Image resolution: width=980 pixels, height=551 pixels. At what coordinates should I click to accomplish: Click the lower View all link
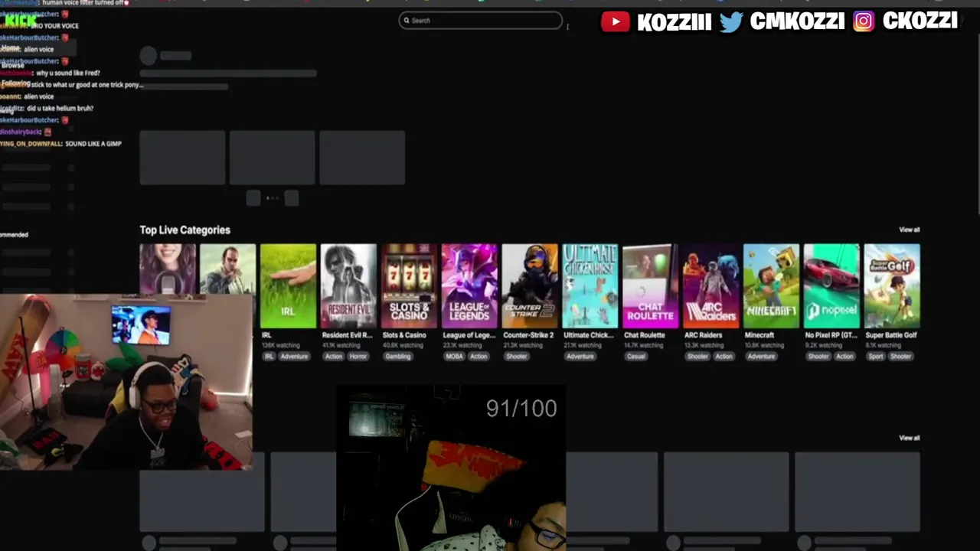click(x=910, y=438)
